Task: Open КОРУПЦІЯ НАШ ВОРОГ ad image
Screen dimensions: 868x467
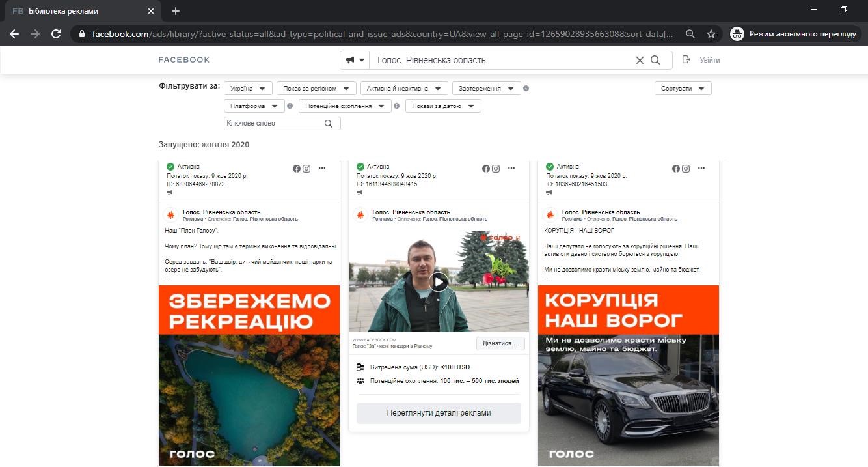Action: click(629, 376)
